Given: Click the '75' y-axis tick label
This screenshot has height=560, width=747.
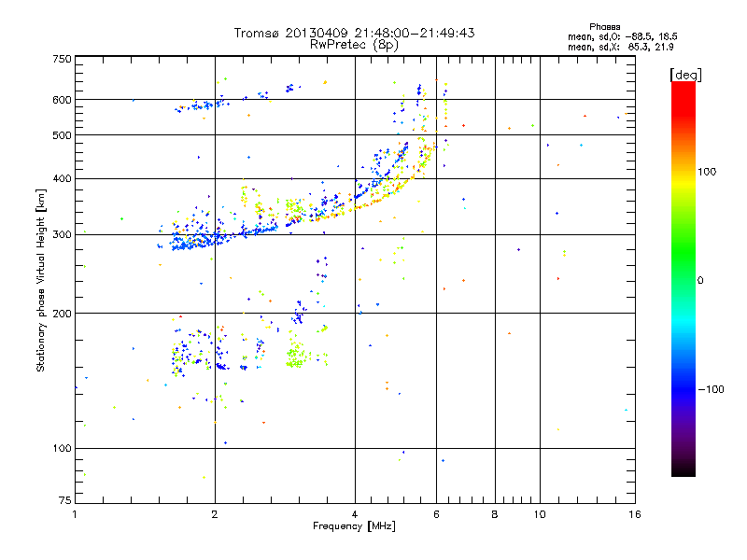Looking at the screenshot, I should point(65,500).
